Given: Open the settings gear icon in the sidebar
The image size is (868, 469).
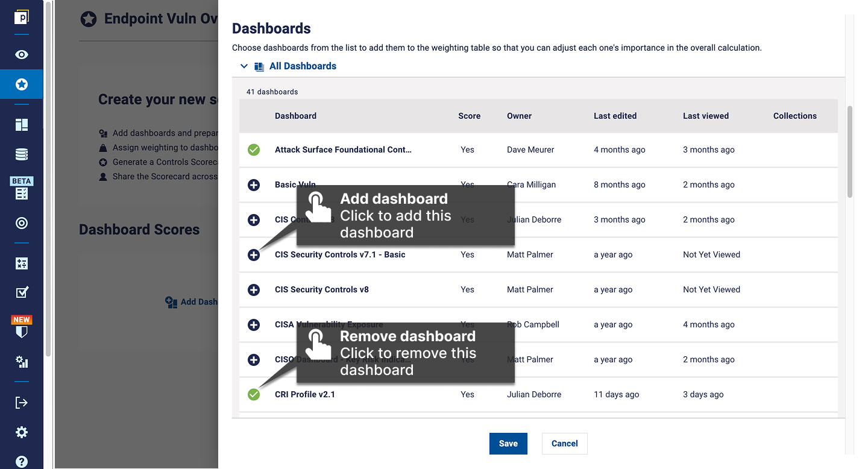Looking at the screenshot, I should 22,432.
